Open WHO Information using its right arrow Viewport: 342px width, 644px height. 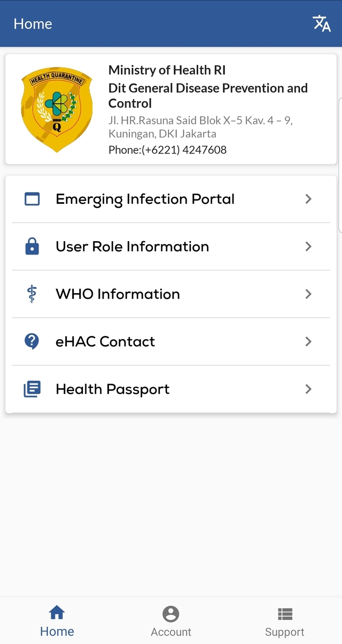pos(308,294)
